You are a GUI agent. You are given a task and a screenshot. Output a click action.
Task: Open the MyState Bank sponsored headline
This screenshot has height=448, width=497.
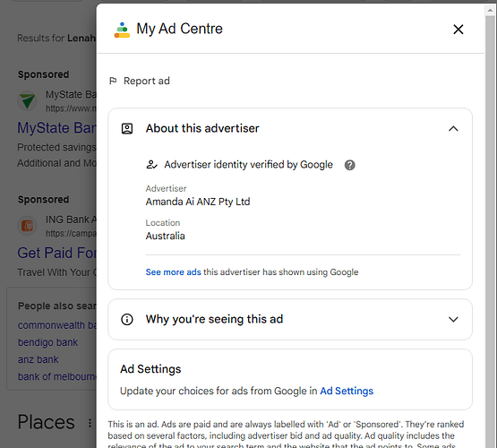56,128
